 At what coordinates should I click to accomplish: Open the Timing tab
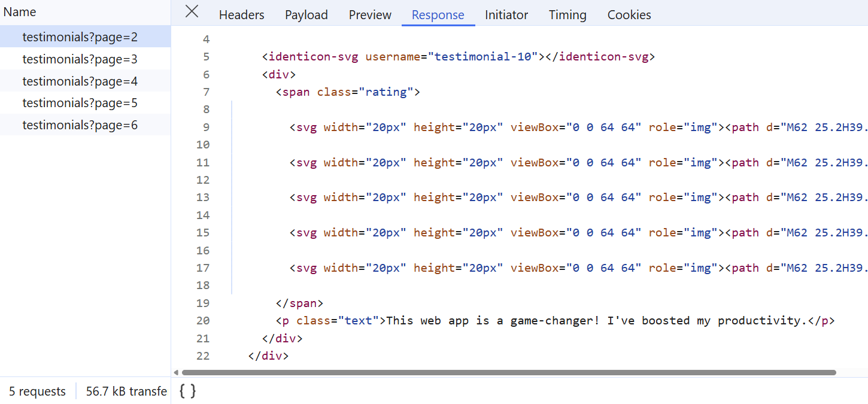tap(567, 14)
